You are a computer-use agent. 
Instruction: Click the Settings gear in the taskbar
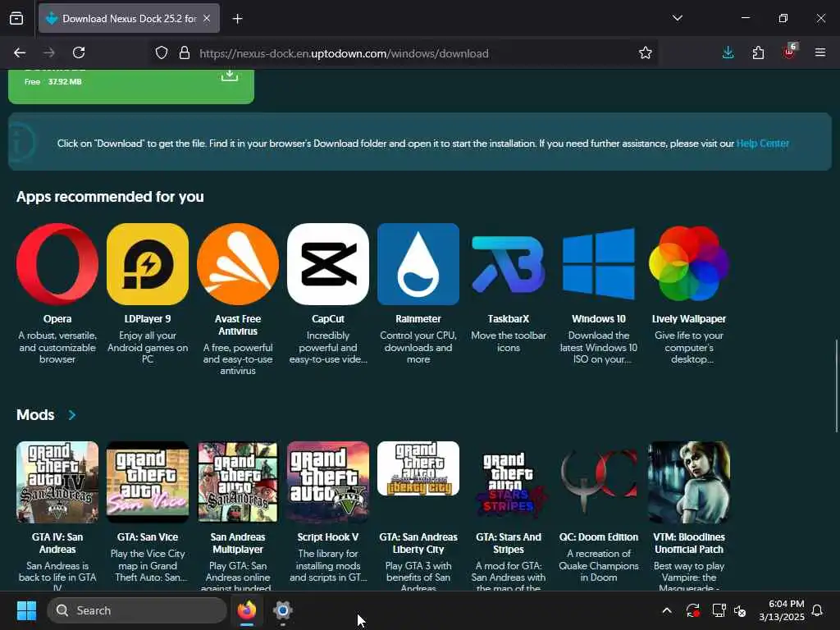[x=283, y=610]
